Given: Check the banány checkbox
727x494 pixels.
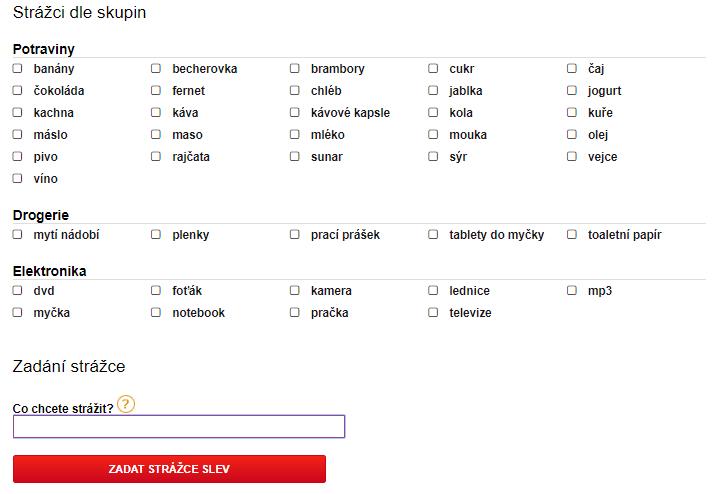Looking at the screenshot, I should [17, 68].
